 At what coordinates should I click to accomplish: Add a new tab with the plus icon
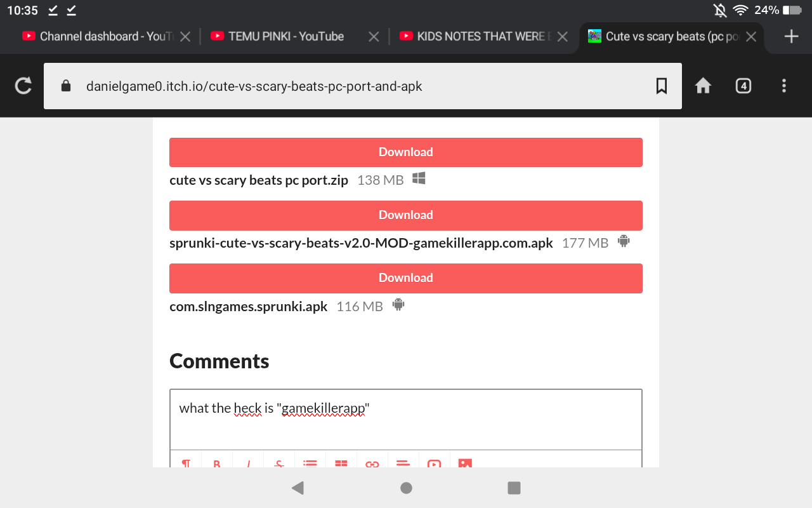pos(791,36)
